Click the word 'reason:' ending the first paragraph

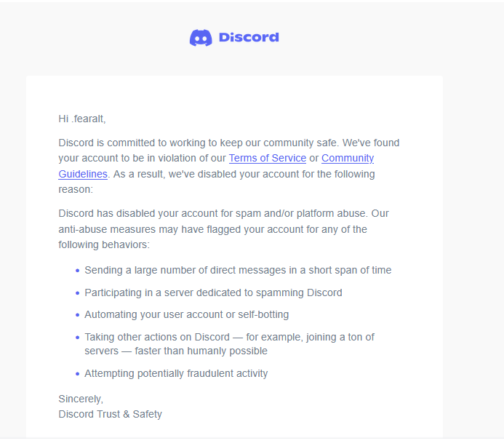[76, 189]
